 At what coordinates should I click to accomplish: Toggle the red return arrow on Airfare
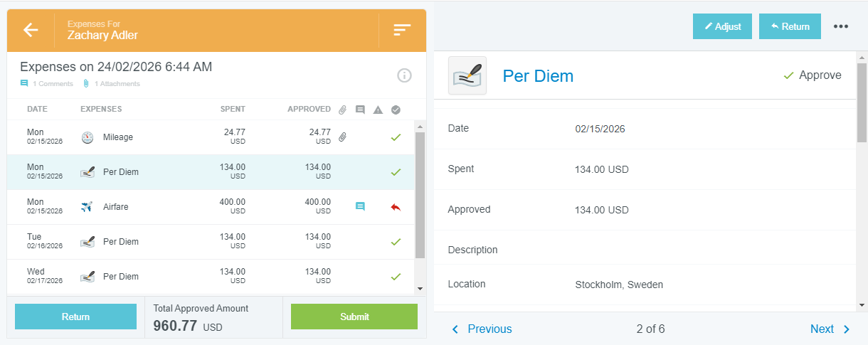396,207
